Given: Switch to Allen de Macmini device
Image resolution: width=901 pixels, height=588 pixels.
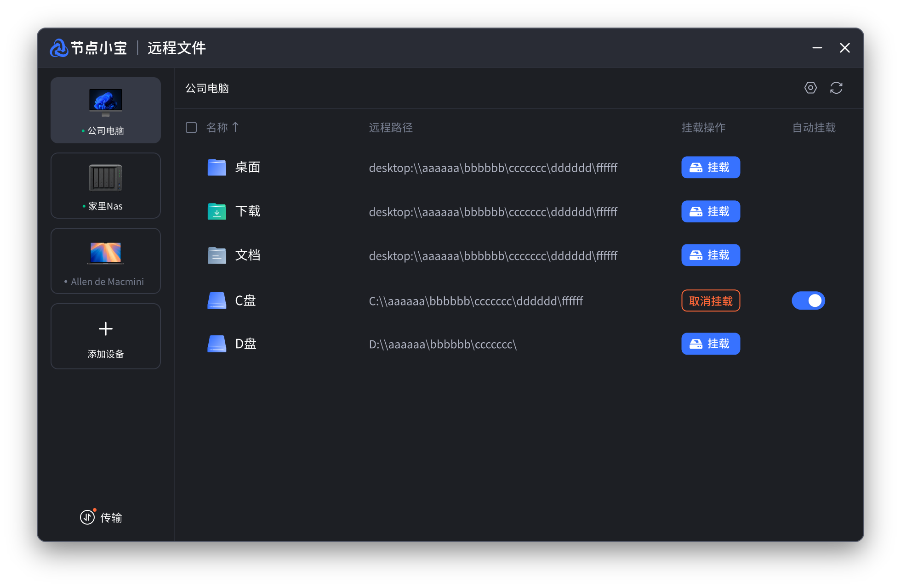Looking at the screenshot, I should point(106,261).
